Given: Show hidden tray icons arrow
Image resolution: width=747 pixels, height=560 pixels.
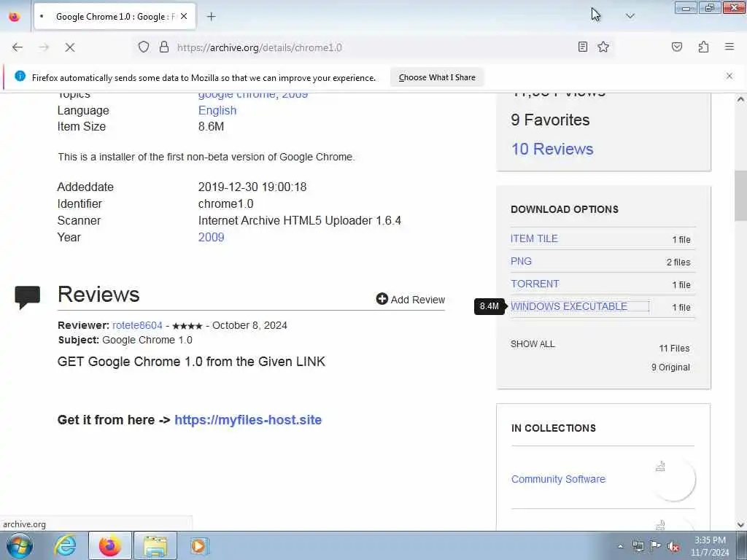Looking at the screenshot, I should coord(620,546).
